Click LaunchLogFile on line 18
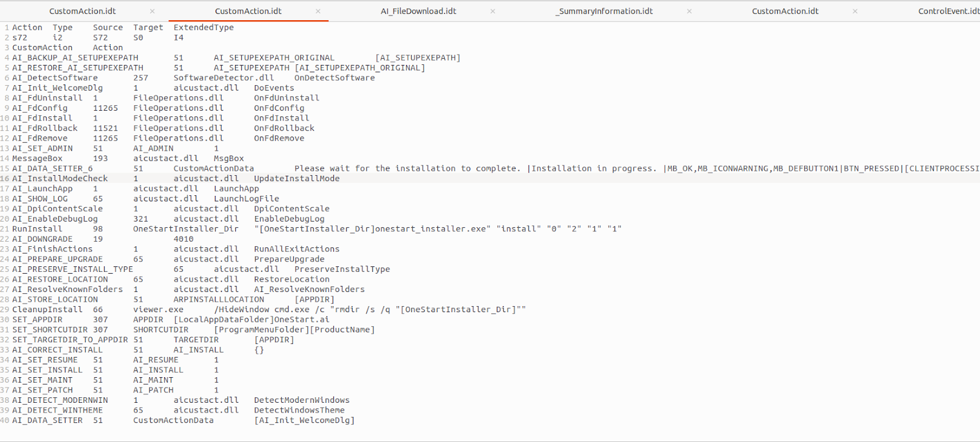 point(246,199)
